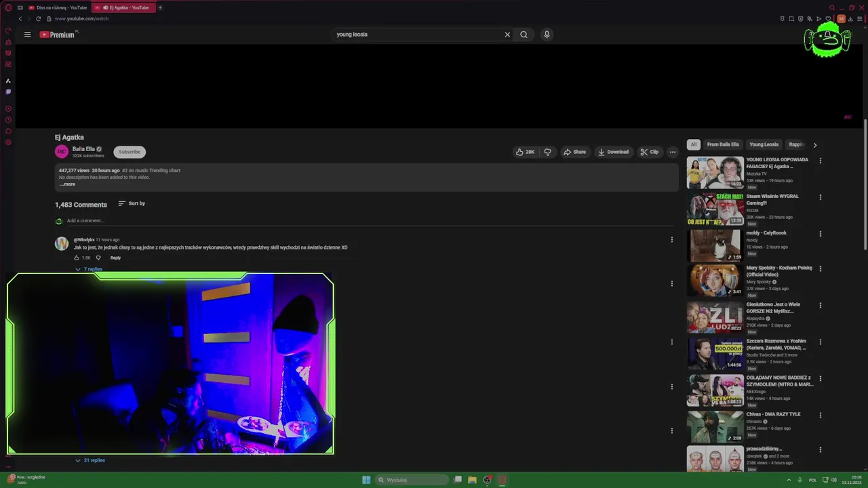Dislike the Ej Agatka video
Screen dimensions: 868x488
pos(548,152)
